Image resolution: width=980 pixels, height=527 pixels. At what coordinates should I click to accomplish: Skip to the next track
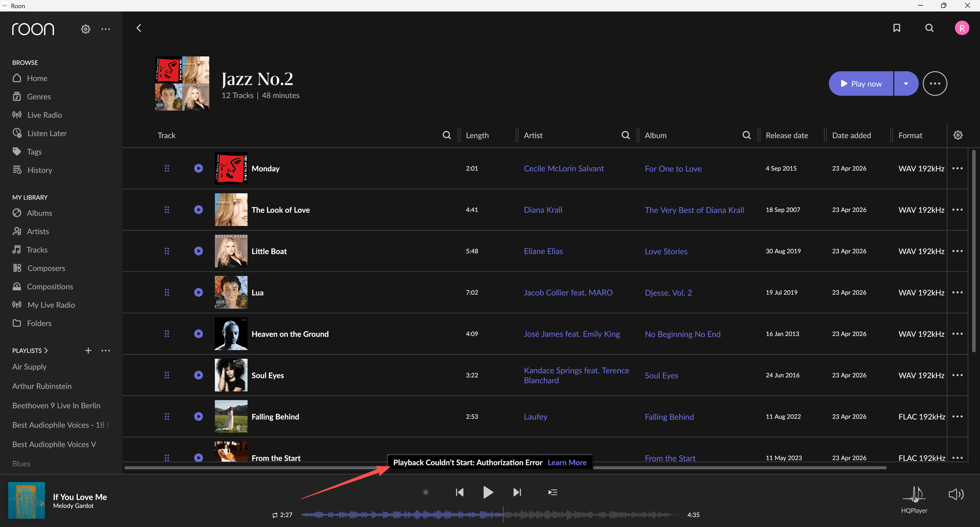point(517,492)
